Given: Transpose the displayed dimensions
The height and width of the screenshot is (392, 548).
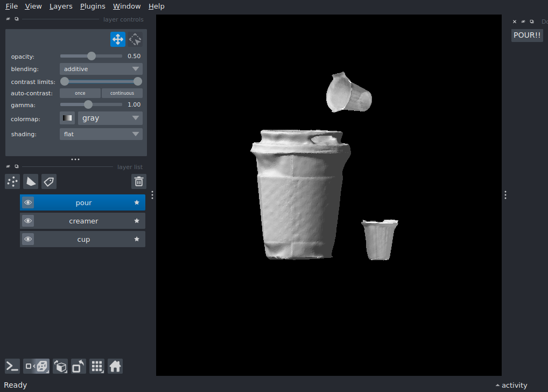Looking at the screenshot, I should (78, 366).
